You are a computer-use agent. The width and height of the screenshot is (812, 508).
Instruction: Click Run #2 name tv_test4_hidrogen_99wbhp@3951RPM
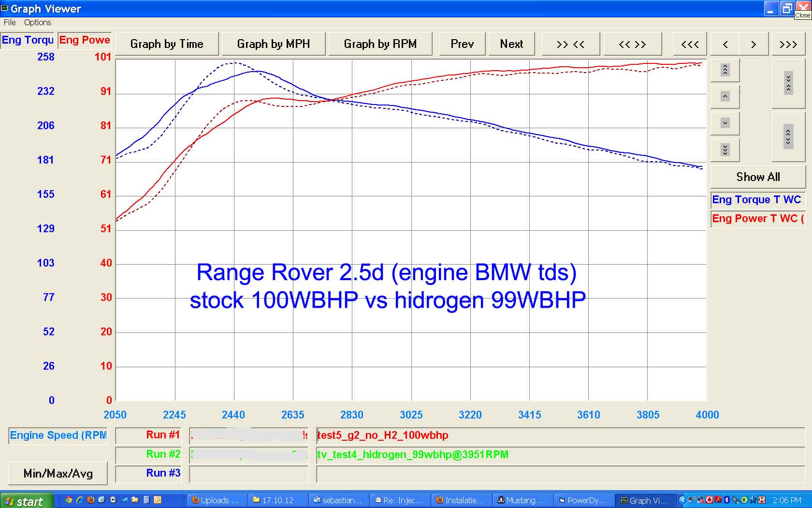(413, 454)
